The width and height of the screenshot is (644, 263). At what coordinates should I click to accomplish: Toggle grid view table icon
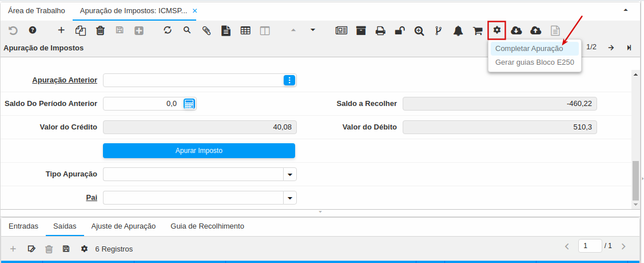pyautogui.click(x=245, y=31)
